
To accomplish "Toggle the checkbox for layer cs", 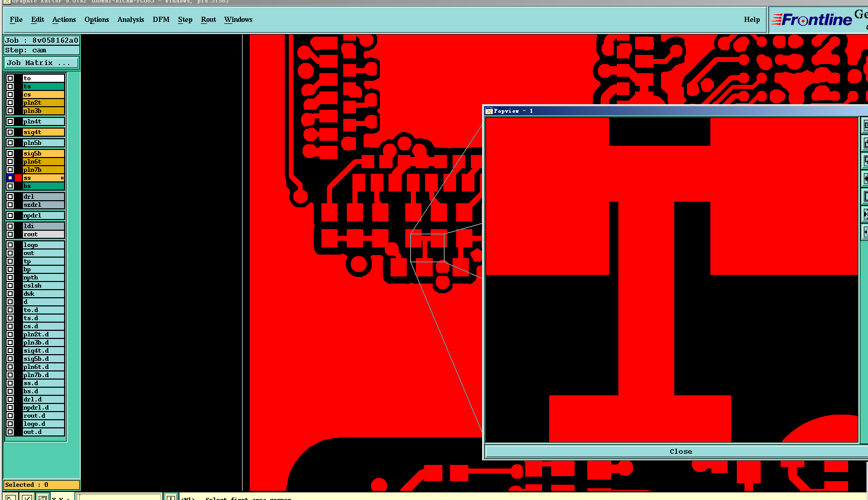I will click(10, 95).
